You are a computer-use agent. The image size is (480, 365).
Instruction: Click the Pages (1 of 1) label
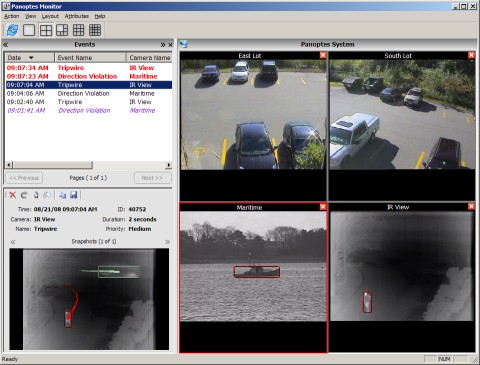(x=88, y=178)
